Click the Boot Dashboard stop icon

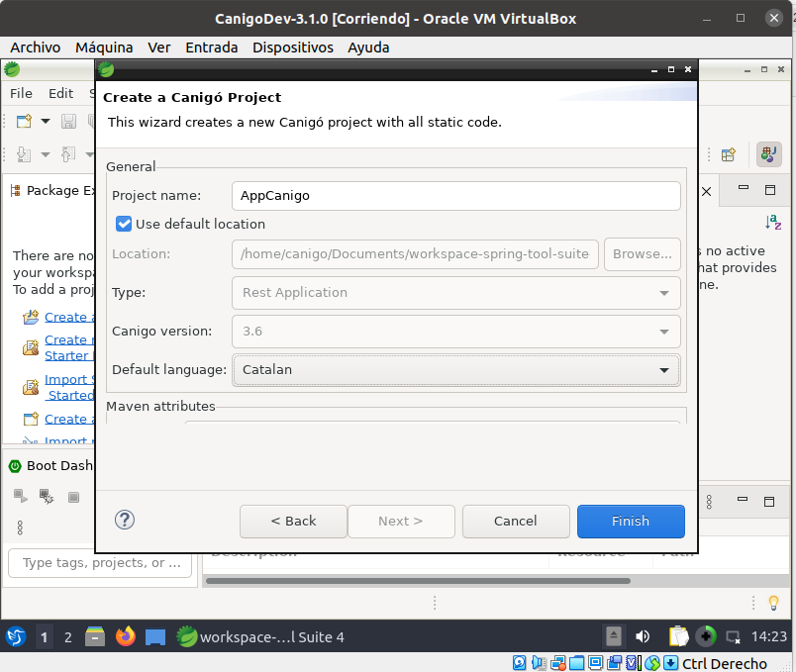[x=73, y=497]
